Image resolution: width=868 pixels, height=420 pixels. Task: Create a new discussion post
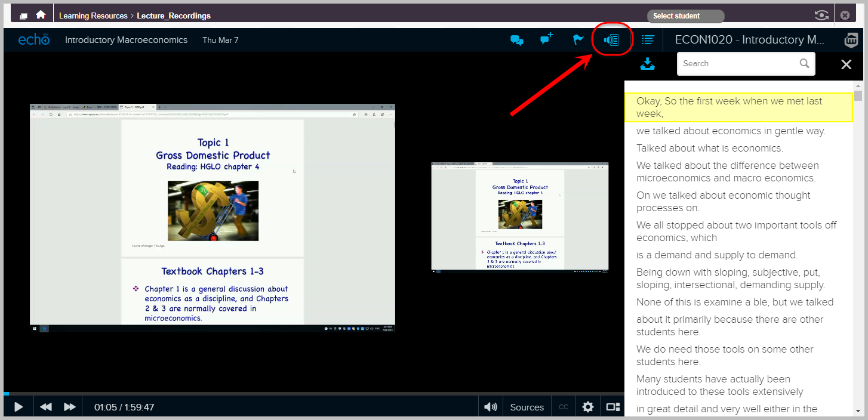click(546, 39)
